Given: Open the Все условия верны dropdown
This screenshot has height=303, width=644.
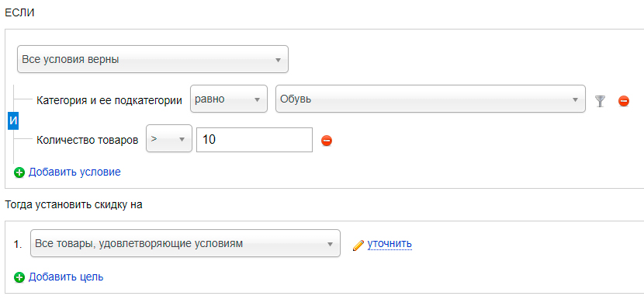Looking at the screenshot, I should 153,59.
